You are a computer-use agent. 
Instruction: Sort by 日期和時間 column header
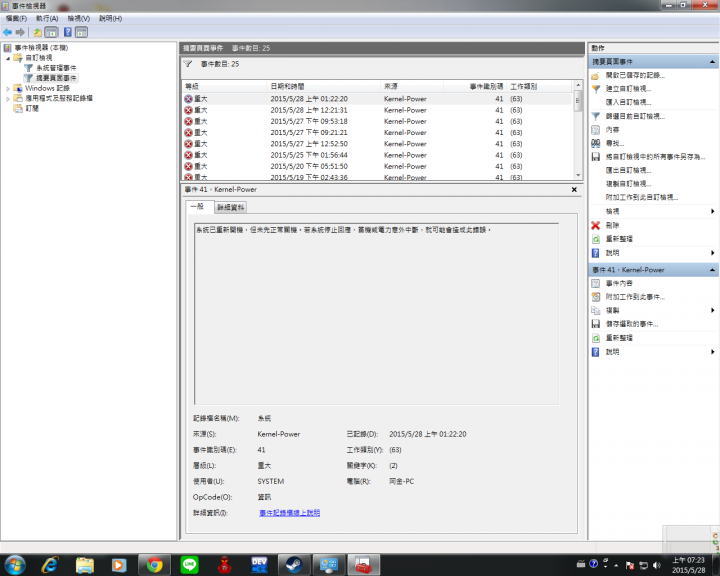(323, 86)
